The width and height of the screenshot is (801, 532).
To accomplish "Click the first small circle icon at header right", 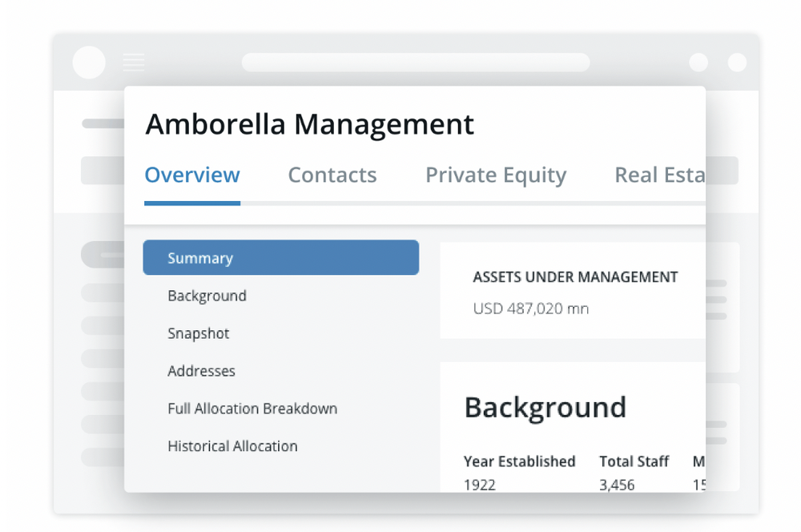I will [698, 62].
